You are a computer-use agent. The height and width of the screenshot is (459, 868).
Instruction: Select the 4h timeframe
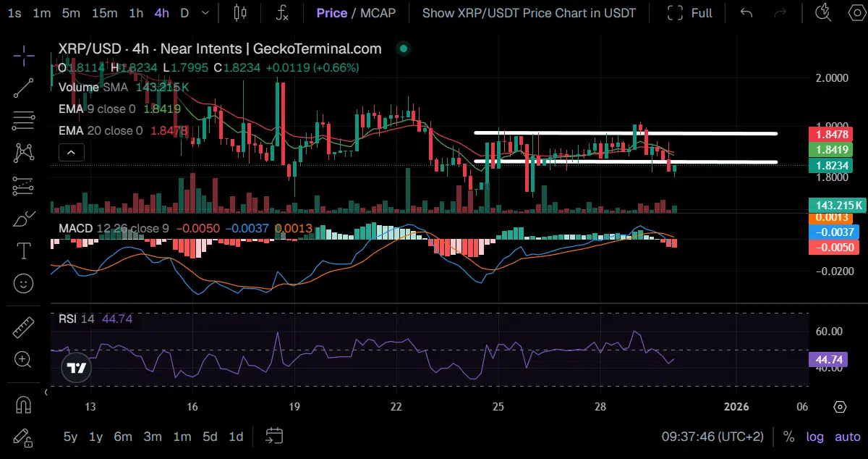click(162, 13)
